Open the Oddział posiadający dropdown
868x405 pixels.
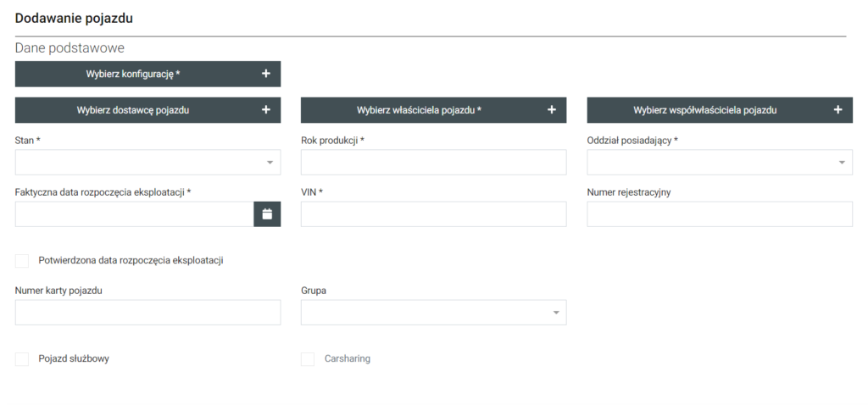coord(720,163)
